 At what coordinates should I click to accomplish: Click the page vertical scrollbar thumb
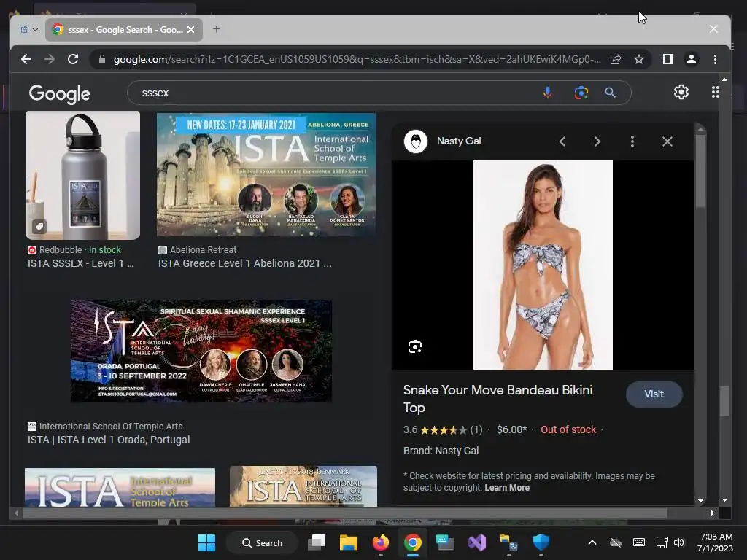[724, 402]
